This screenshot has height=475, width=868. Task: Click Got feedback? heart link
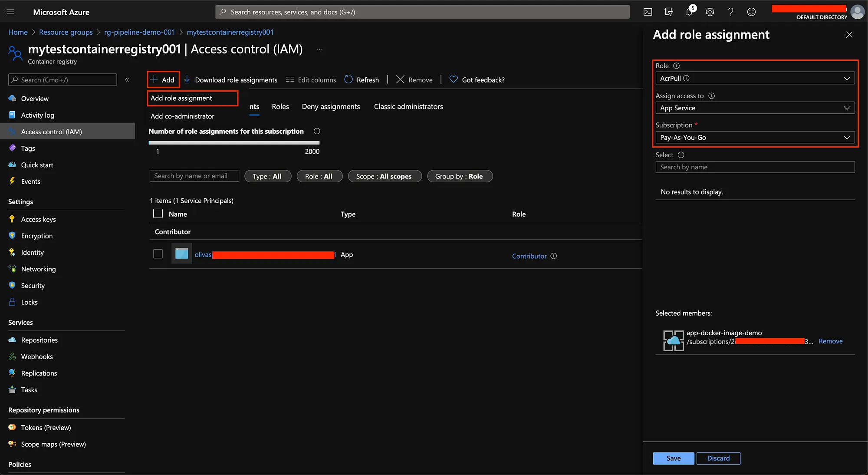[477, 80]
